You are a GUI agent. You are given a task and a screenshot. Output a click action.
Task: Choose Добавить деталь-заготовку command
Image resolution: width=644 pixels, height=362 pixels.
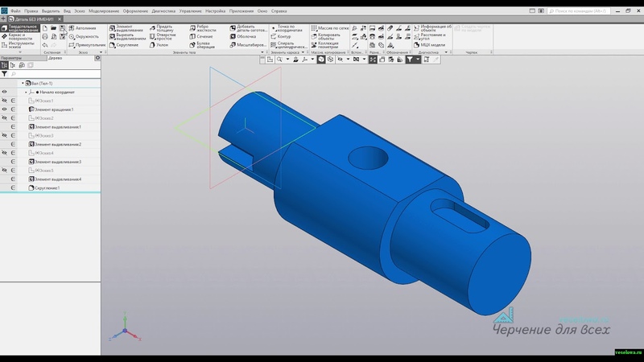coord(249,28)
